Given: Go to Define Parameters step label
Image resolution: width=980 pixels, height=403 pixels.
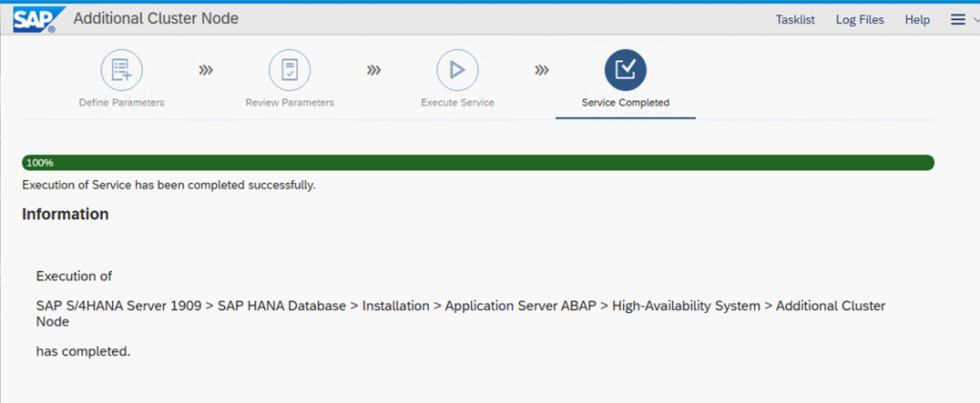Looking at the screenshot, I should point(122,102).
